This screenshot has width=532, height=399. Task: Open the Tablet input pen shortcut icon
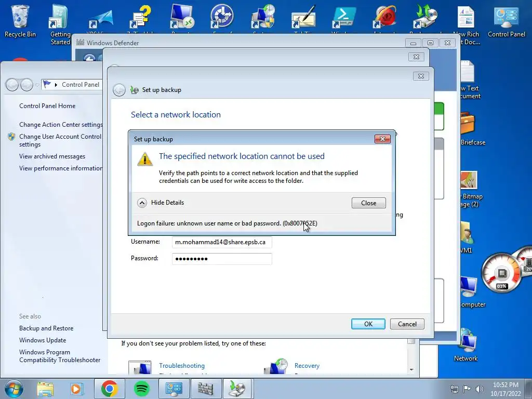tap(303, 17)
